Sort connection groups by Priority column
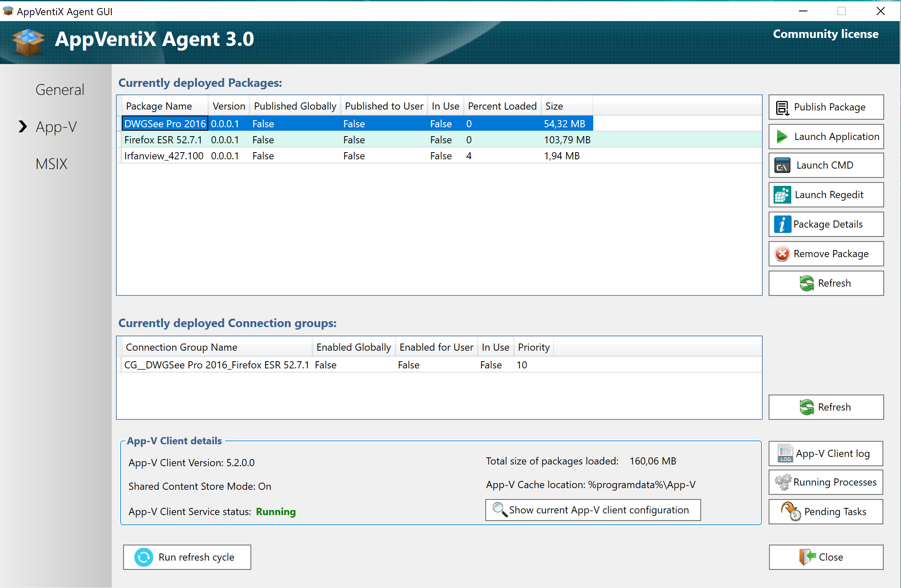 pos(533,347)
